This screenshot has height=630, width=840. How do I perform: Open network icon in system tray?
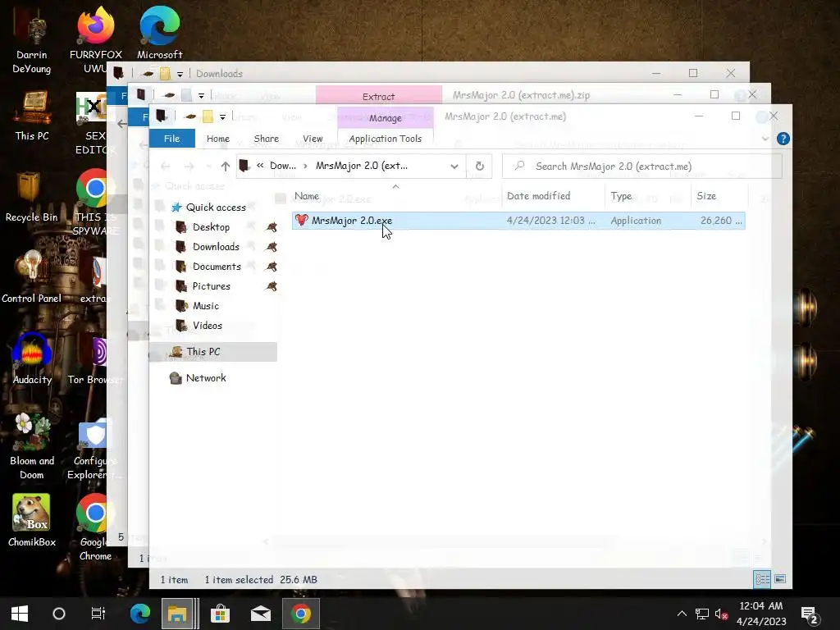pyautogui.click(x=702, y=614)
